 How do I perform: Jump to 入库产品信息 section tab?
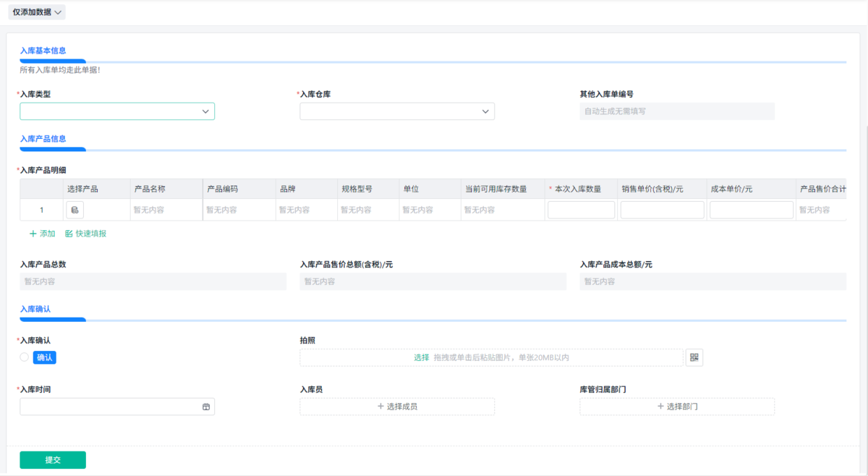point(43,138)
